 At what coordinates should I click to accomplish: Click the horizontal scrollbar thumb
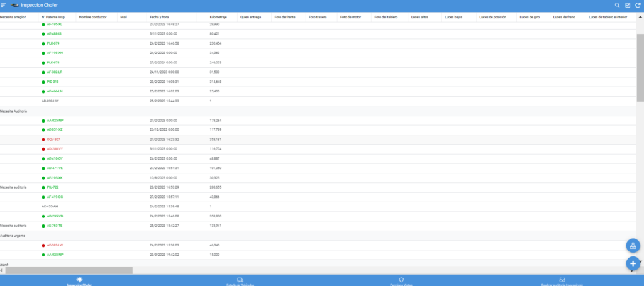tap(69, 270)
